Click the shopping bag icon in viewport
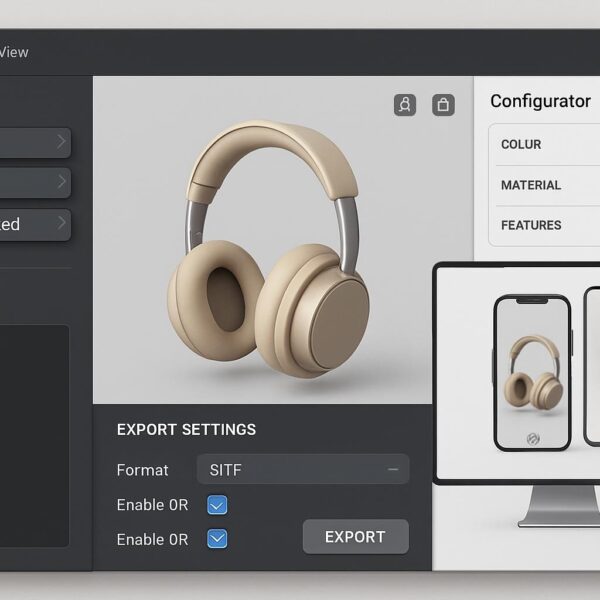The width and height of the screenshot is (600, 600). (443, 104)
